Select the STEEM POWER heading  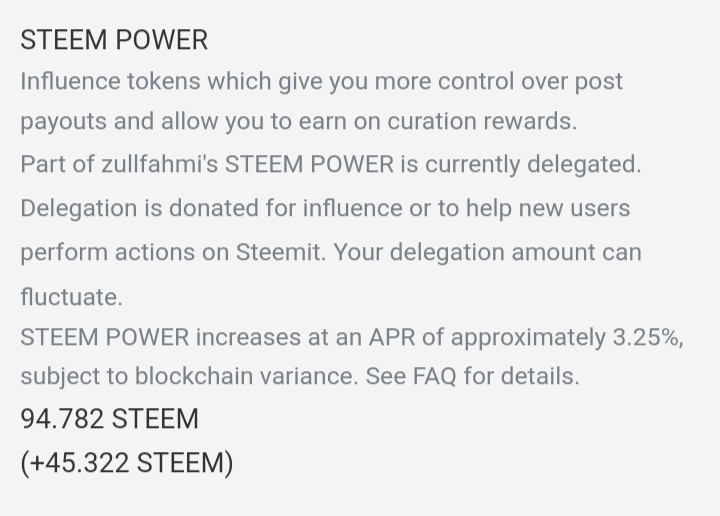coord(114,39)
